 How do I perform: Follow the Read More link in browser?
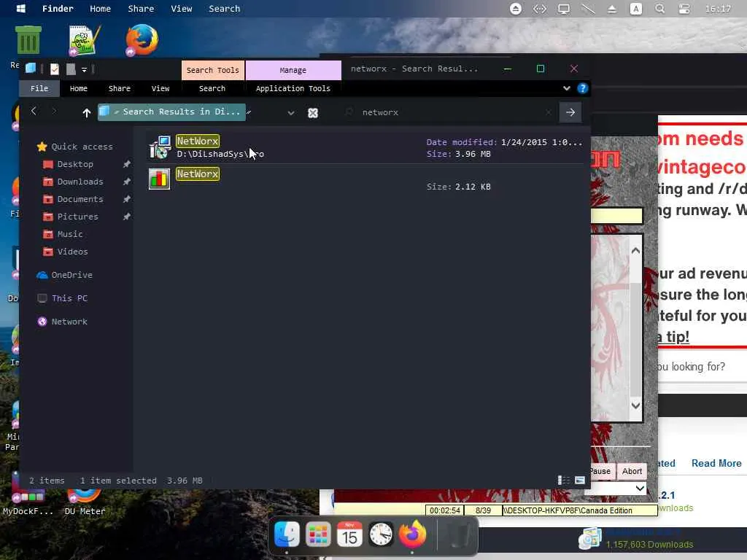[716, 463]
